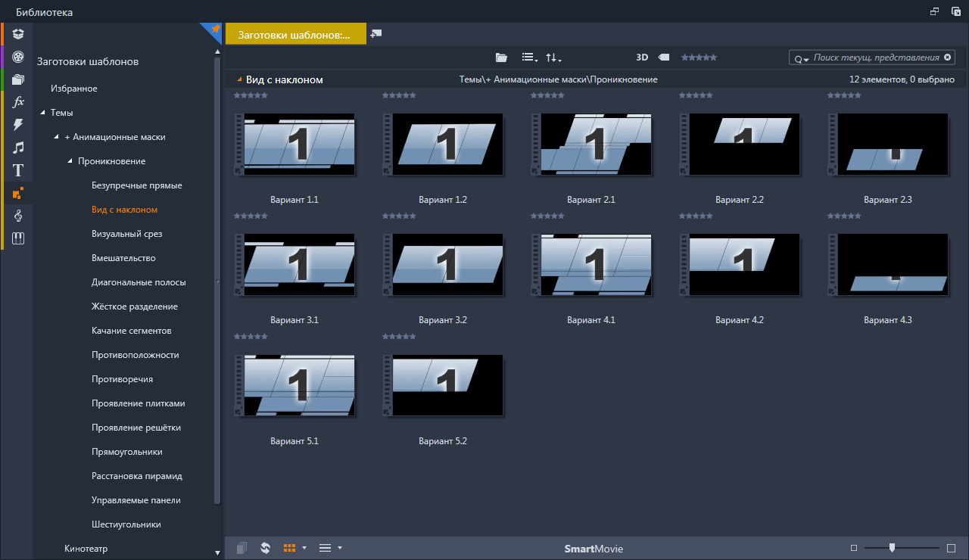This screenshot has width=969, height=560.
Task: Open the sort order dropdown
Action: (x=554, y=58)
